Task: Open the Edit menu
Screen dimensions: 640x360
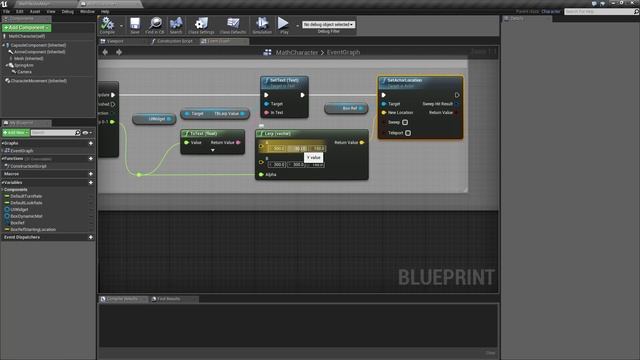Action: (x=20, y=11)
